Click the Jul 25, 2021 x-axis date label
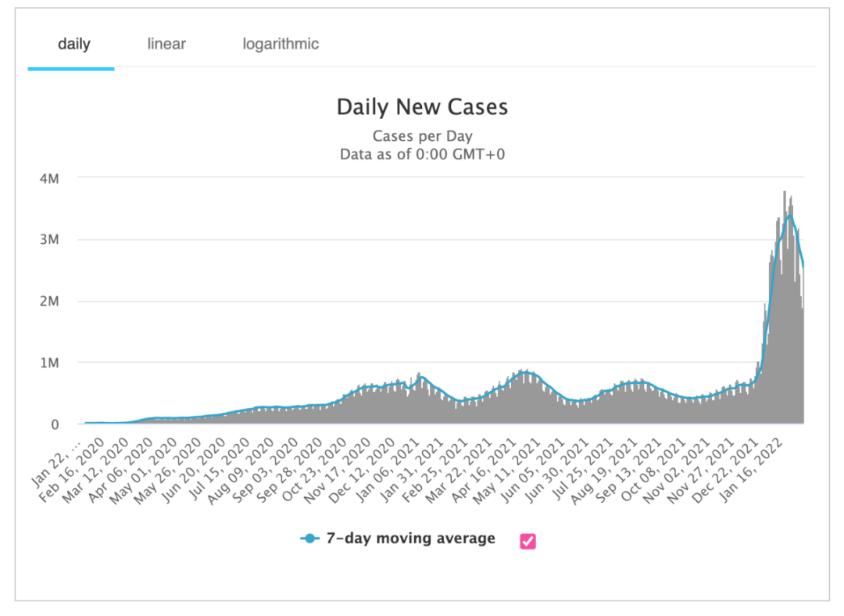This screenshot has height=616, width=844. pos(581,471)
